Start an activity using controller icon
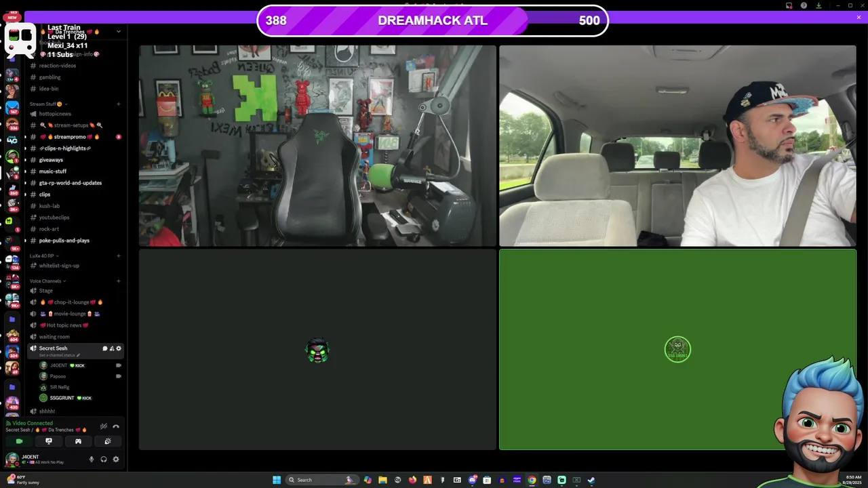 pos(78,441)
